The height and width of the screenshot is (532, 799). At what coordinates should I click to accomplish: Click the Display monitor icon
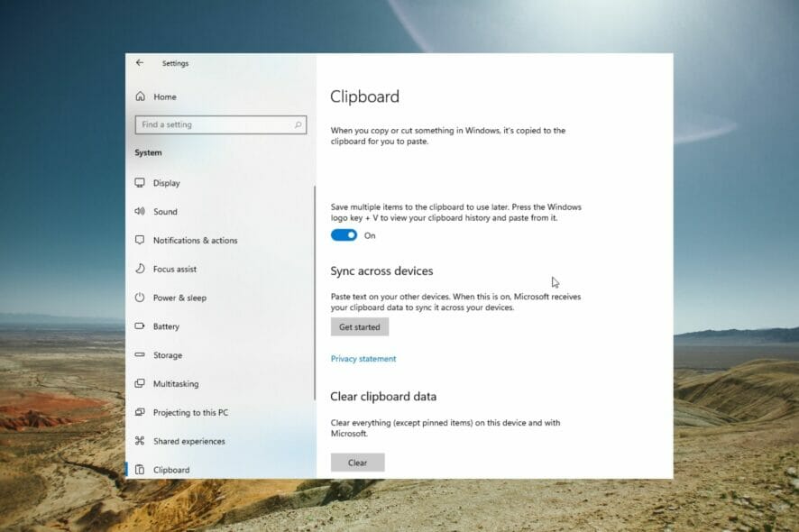(140, 182)
